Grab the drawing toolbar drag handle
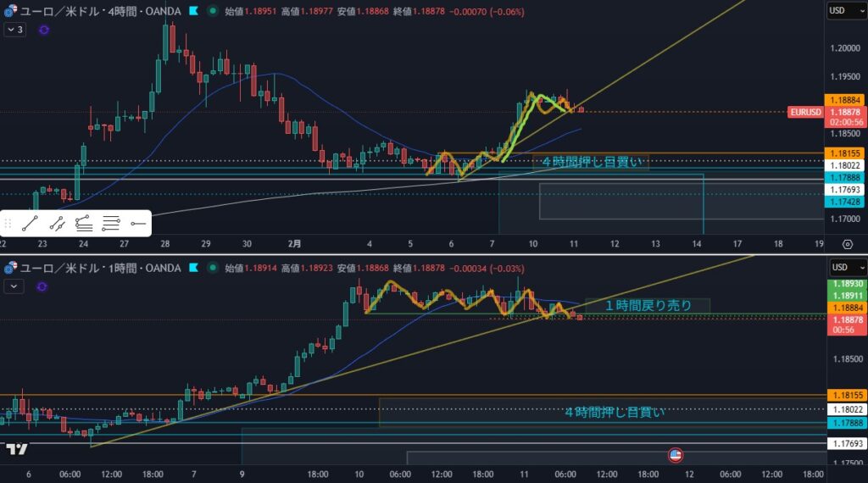868x483 pixels. pos(8,224)
